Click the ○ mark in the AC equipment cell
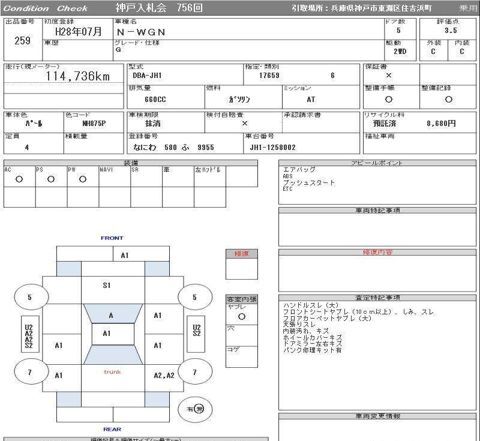This screenshot has height=441, width=480. coord(19,179)
